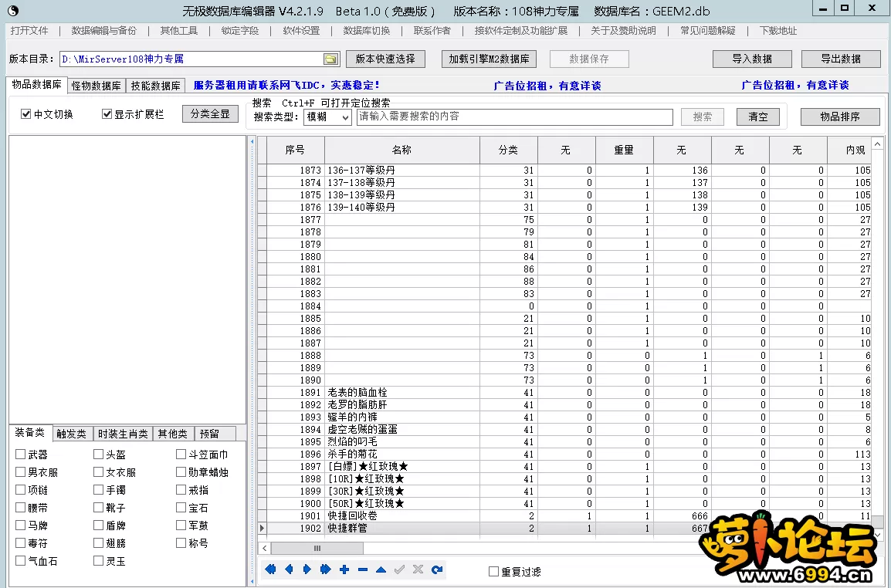Check the 戒指 category box

coord(181,489)
